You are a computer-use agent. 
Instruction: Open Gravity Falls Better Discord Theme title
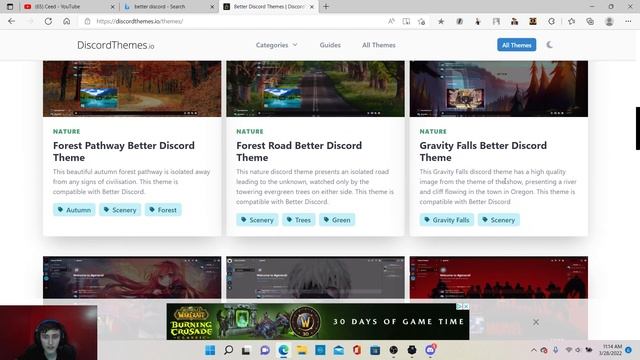(483, 151)
